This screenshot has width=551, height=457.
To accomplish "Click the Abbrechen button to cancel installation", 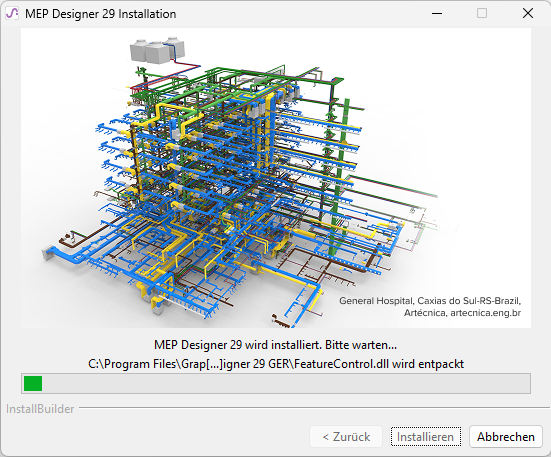I will click(505, 437).
